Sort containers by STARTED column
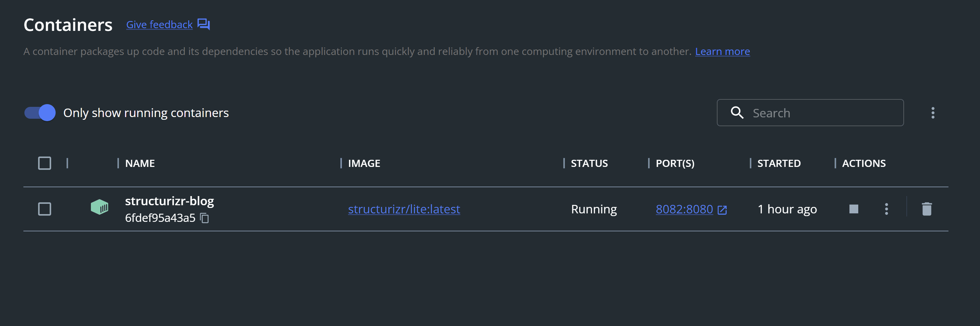The height and width of the screenshot is (326, 980). [779, 163]
